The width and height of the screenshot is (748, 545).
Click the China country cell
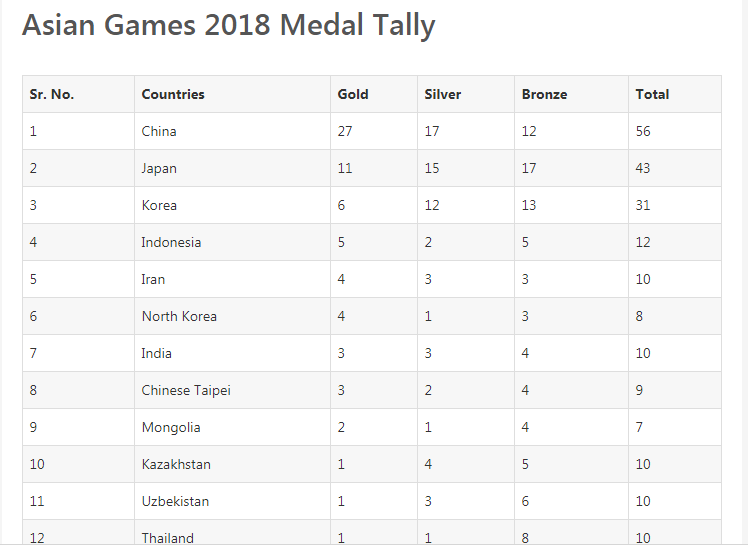click(x=159, y=131)
